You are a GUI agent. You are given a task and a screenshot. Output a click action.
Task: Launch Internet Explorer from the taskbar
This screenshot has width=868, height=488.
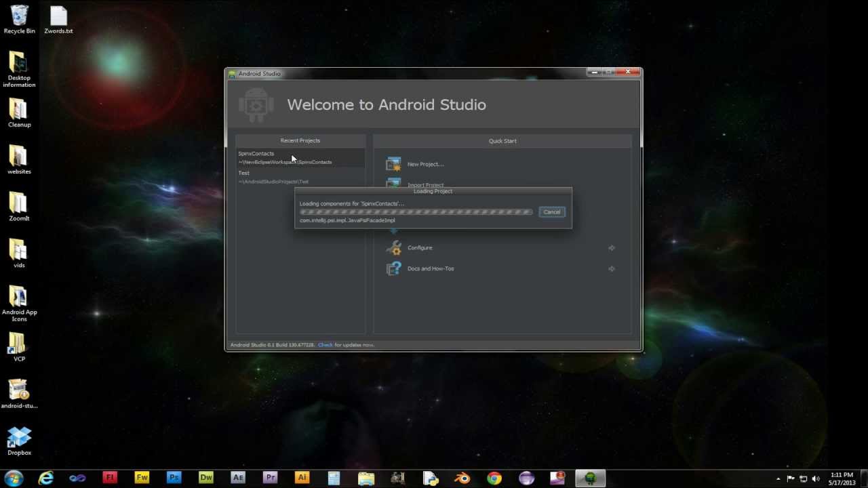[45, 478]
